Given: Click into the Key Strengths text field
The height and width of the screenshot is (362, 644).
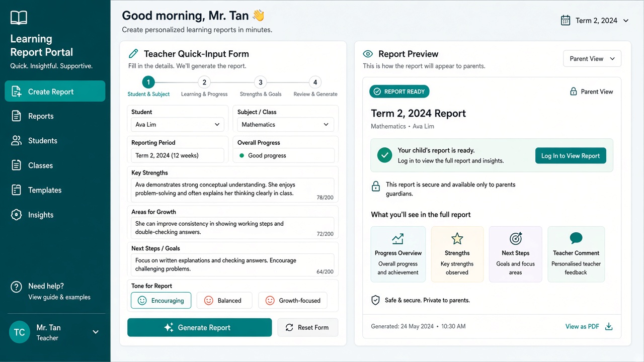Looking at the screenshot, I should click(232, 190).
